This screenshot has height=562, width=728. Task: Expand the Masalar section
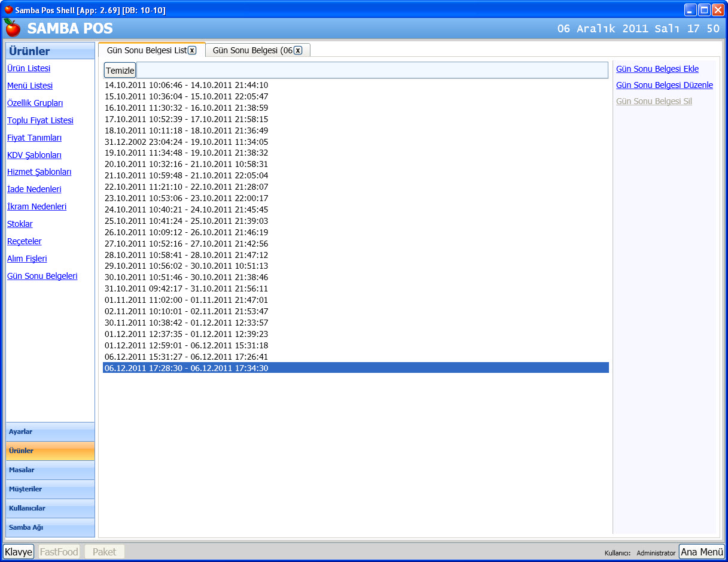point(50,470)
